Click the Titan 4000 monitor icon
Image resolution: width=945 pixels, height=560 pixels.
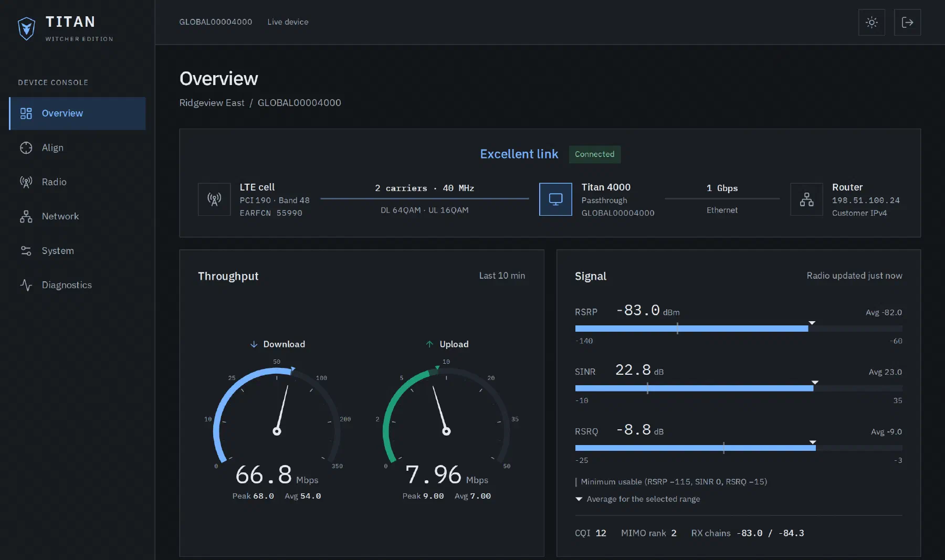tap(555, 199)
